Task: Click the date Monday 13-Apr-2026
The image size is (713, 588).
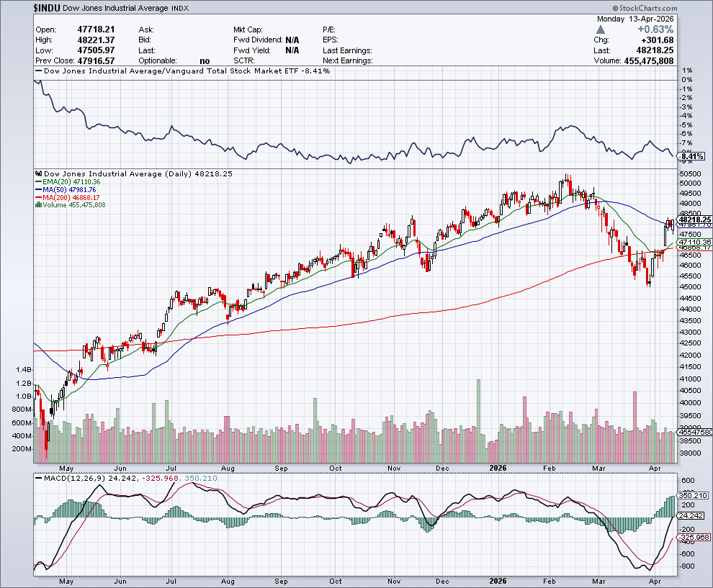Action: click(x=634, y=19)
